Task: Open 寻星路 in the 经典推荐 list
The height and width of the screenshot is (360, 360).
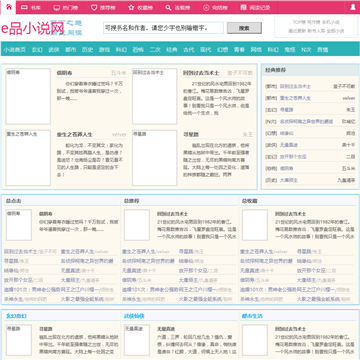Action: [286, 110]
